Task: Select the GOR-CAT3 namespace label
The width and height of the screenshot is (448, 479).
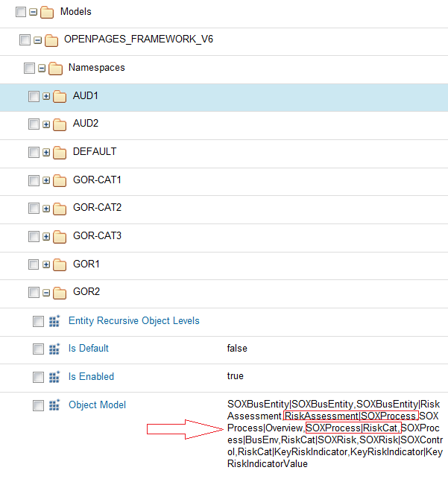Action: pyautogui.click(x=97, y=235)
